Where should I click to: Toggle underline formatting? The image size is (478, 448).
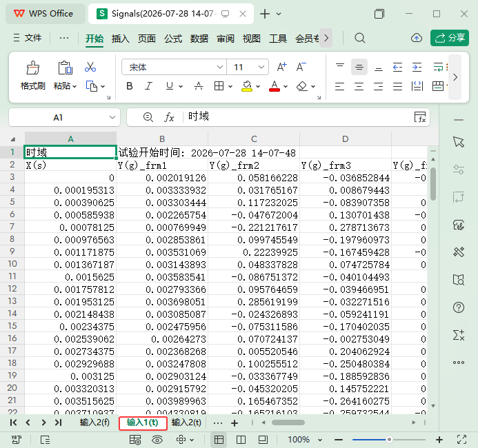[170, 86]
